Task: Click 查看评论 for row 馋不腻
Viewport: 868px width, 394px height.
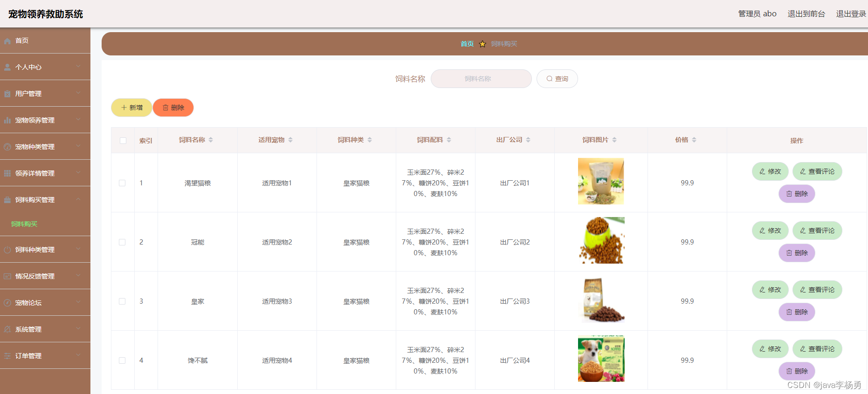Action: pyautogui.click(x=817, y=349)
